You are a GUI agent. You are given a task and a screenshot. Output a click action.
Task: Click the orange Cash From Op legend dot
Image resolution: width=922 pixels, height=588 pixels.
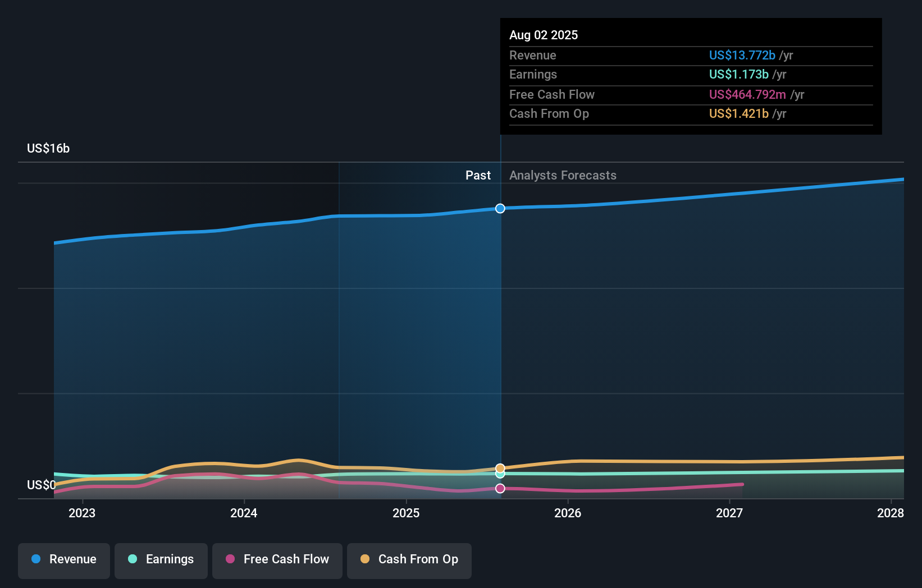pyautogui.click(x=365, y=559)
